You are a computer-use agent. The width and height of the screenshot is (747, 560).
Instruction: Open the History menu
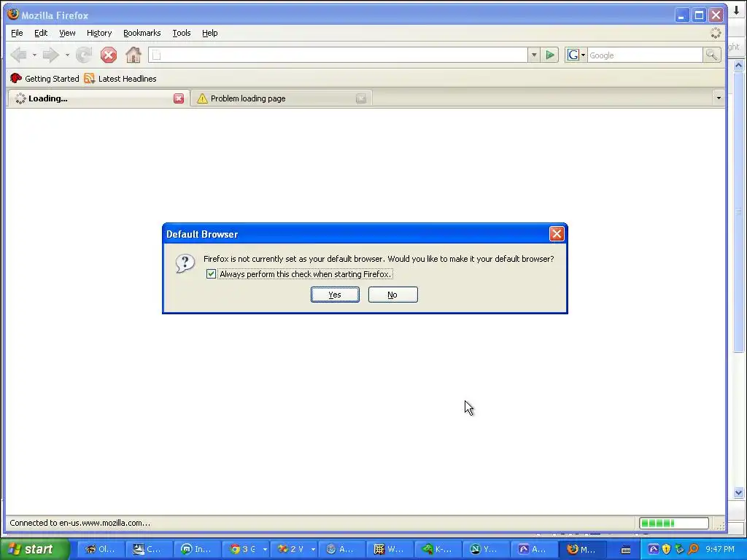(99, 33)
